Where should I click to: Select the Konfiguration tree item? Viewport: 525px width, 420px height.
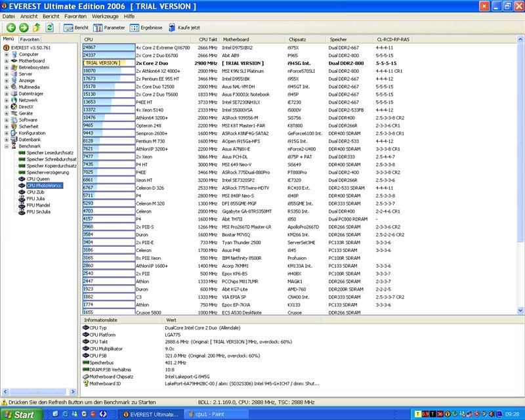coord(32,133)
